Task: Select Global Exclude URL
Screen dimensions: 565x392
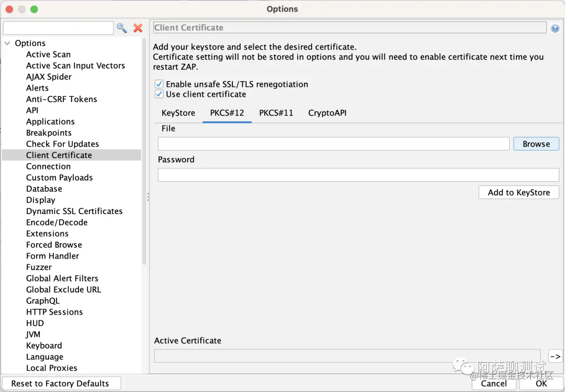Action: [63, 289]
